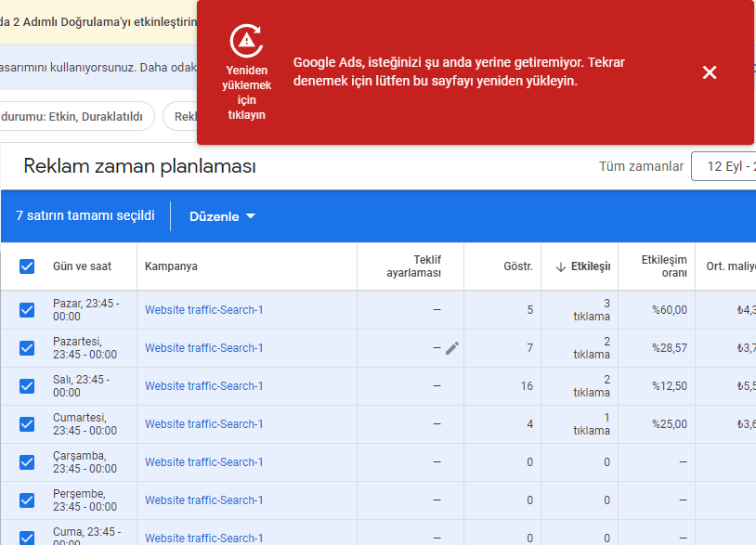Toggle the select-all rows checkbox
Image resolution: width=756 pixels, height=545 pixels.
pos(27,266)
